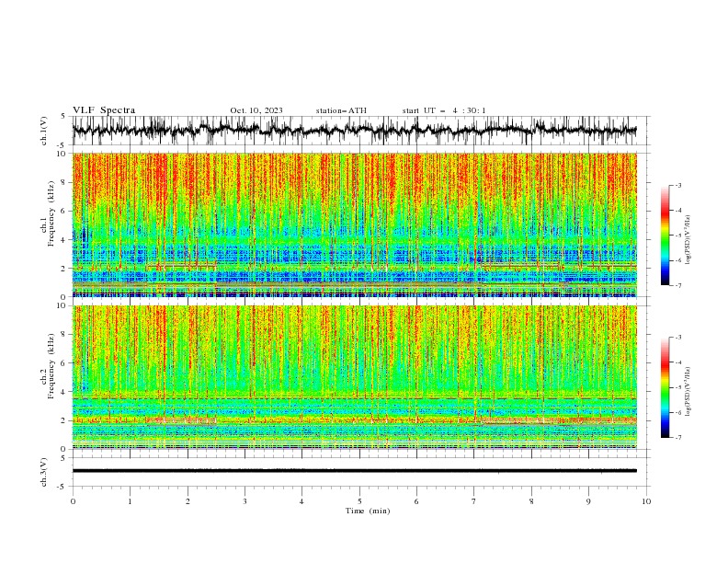Click the "2" tick on the time axis
728x563 pixels.
point(188,501)
